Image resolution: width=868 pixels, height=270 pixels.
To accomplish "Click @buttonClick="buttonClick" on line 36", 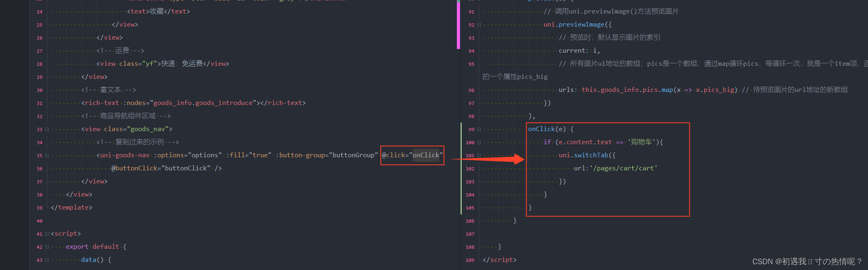I will 161,168.
